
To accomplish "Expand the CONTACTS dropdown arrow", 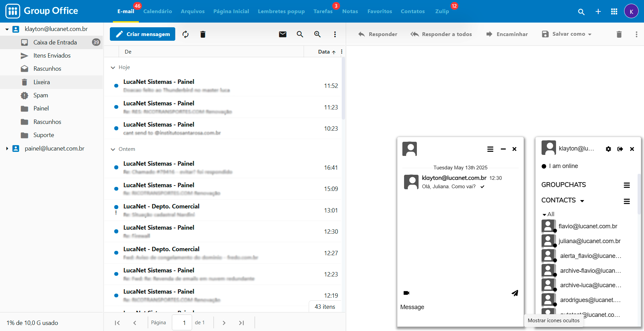I will tap(582, 201).
